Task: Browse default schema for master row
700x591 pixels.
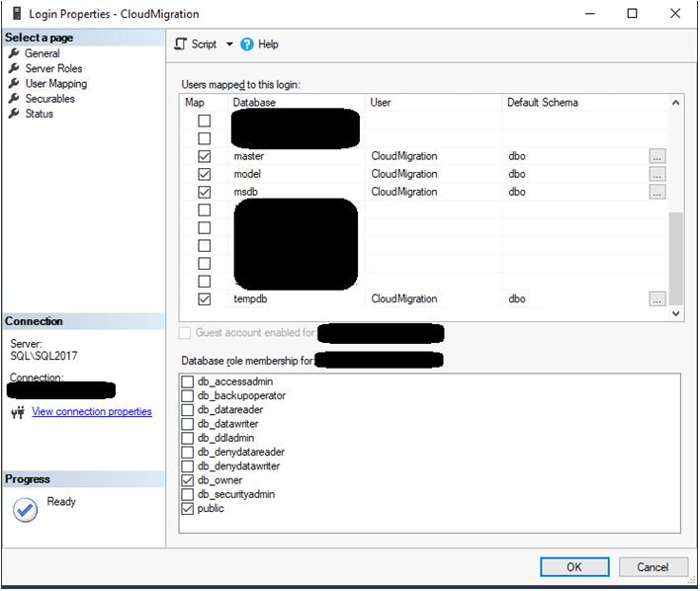Action: point(657,156)
